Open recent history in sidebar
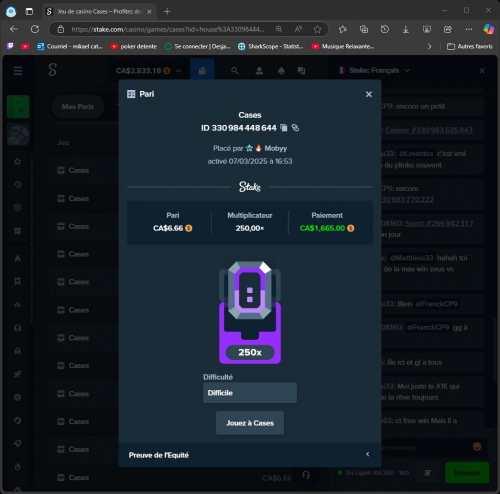 [18, 185]
